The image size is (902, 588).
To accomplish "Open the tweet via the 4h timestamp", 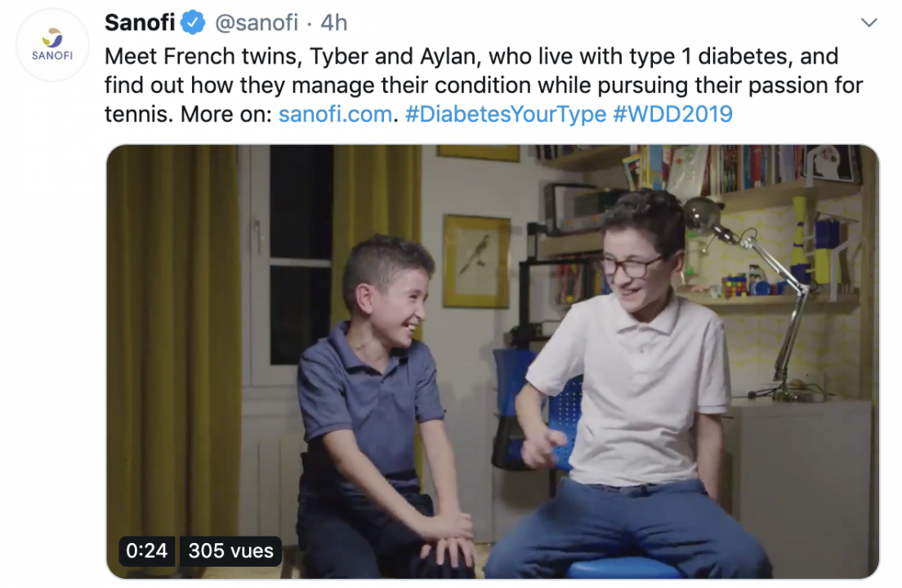I will [x=333, y=23].
